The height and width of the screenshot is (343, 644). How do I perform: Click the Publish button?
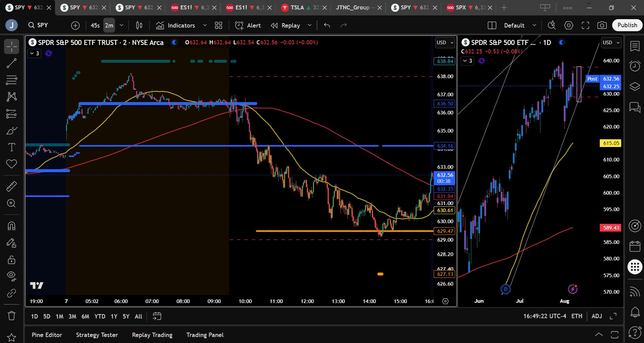(627, 25)
